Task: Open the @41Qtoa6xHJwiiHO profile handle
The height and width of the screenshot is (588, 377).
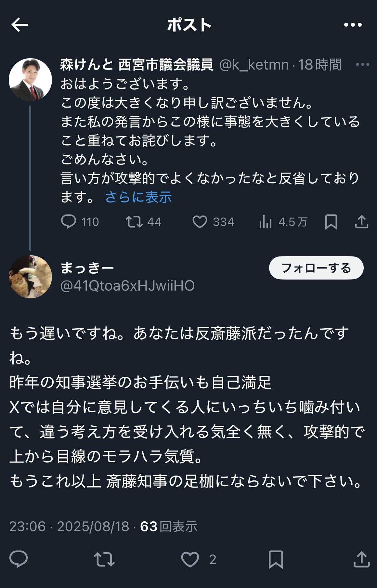Action: [x=127, y=286]
